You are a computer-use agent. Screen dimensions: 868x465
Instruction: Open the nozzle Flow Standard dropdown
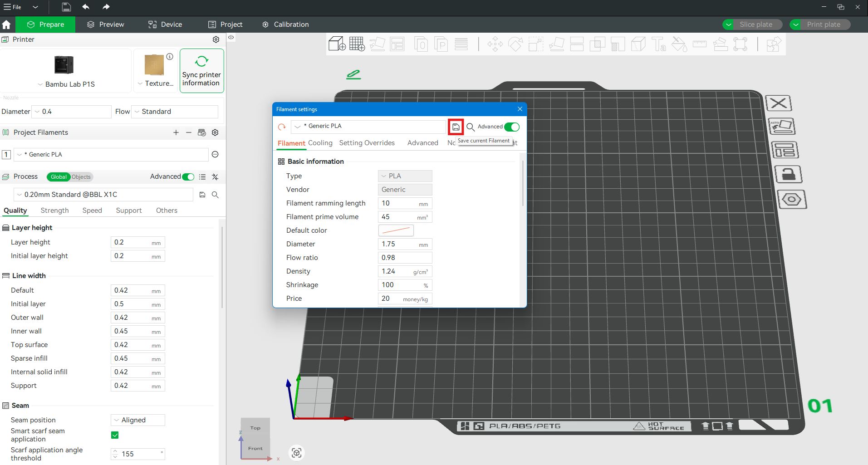pyautogui.click(x=175, y=112)
